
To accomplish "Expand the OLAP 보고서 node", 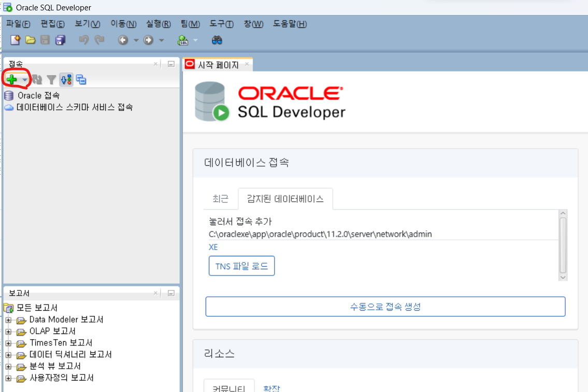I will pyautogui.click(x=9, y=331).
